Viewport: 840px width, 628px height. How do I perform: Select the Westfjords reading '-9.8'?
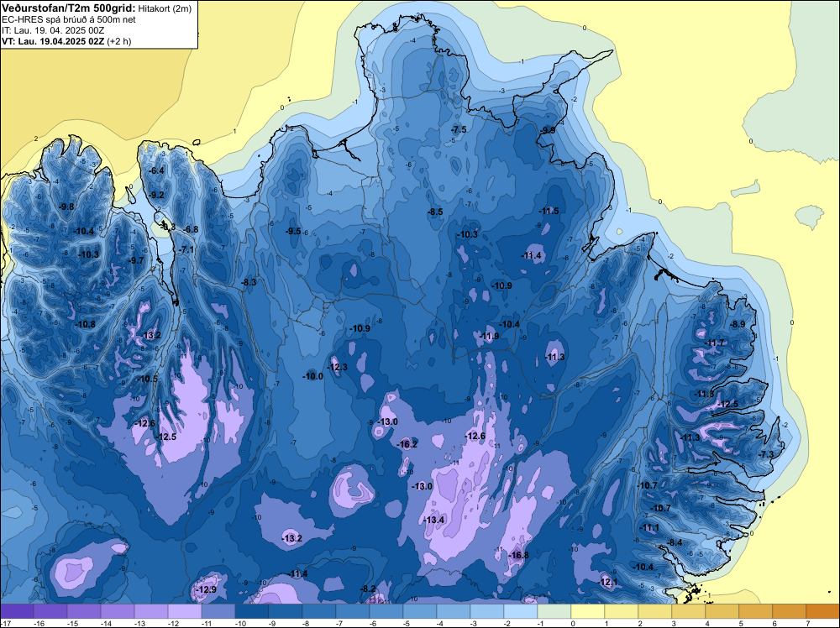click(67, 207)
